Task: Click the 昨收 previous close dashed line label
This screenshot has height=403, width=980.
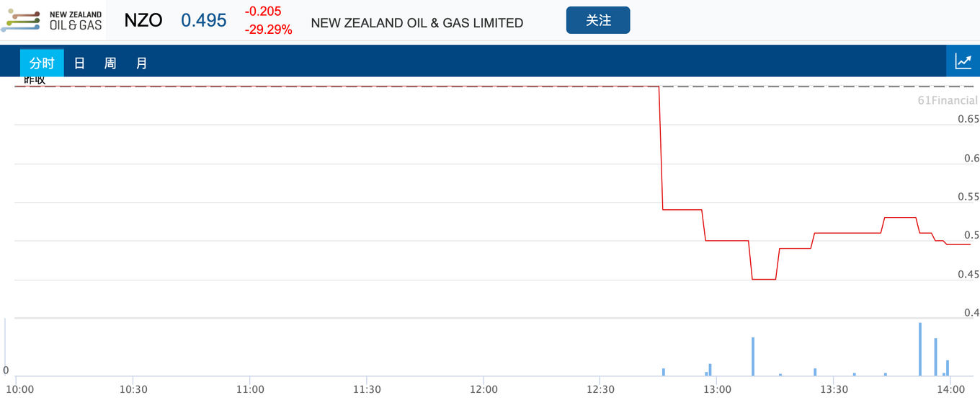Action: point(35,80)
